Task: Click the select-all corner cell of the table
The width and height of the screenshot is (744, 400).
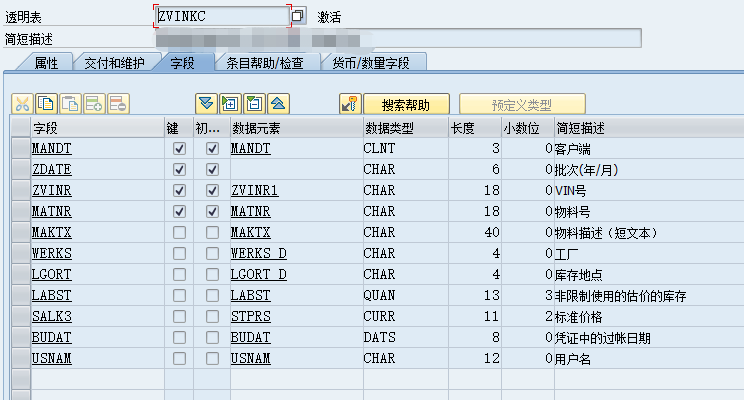Action: click(21, 128)
